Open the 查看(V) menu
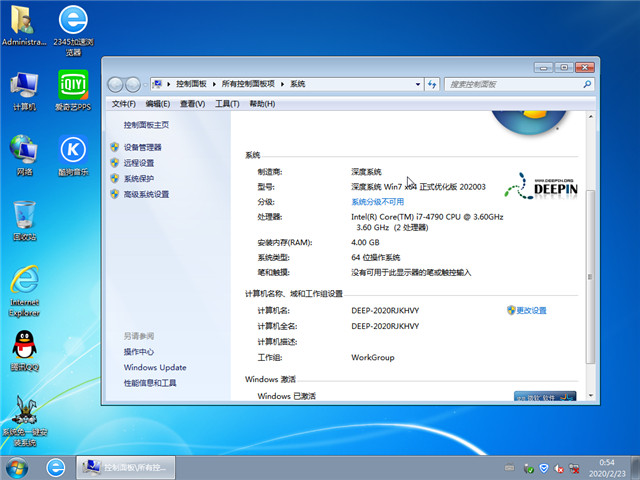This screenshot has width=640, height=480. (193, 104)
